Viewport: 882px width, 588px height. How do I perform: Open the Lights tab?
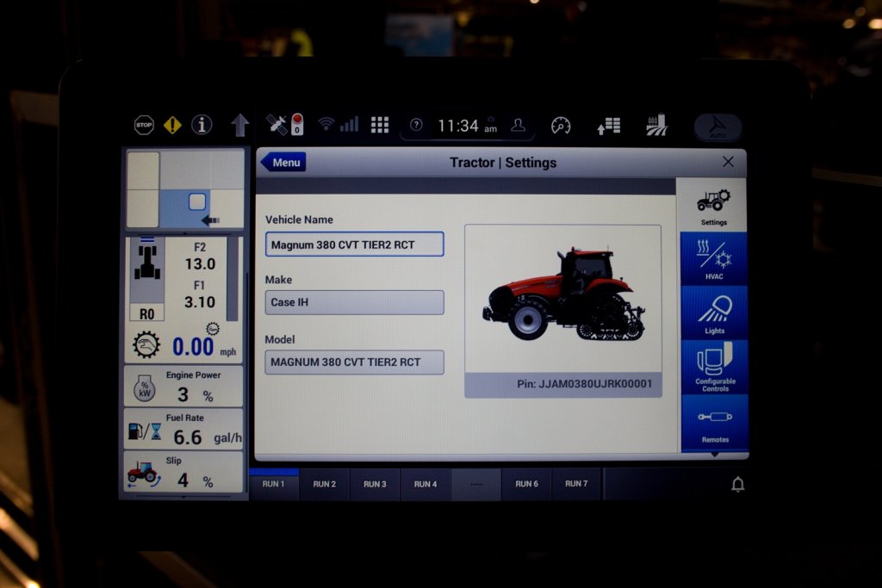[714, 313]
